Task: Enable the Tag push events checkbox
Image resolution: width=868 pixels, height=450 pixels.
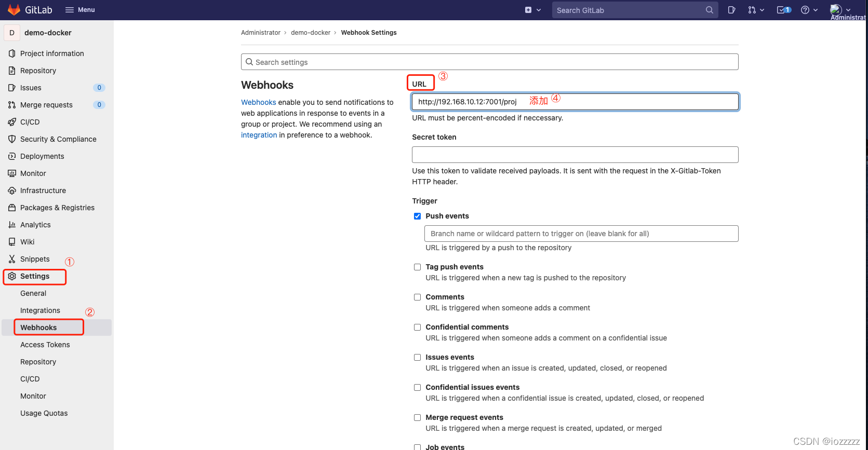Action: point(417,267)
